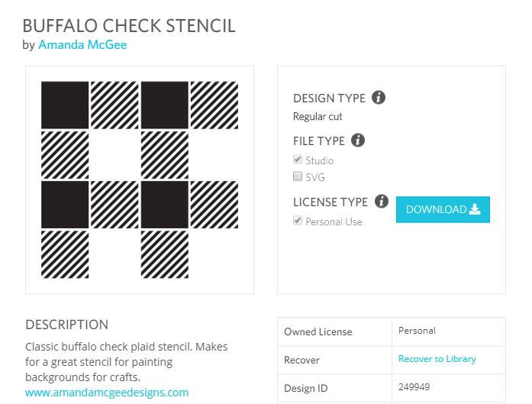Click the Personal Use label text
Viewport: 532px width, 404px height.
[334, 221]
